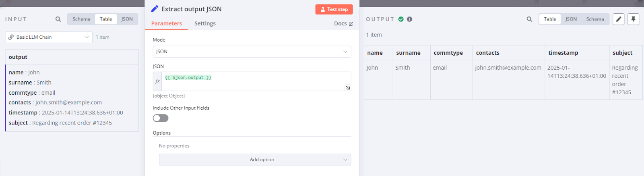Click the subject input row
Screen dimensions: 644x176
pos(60,123)
